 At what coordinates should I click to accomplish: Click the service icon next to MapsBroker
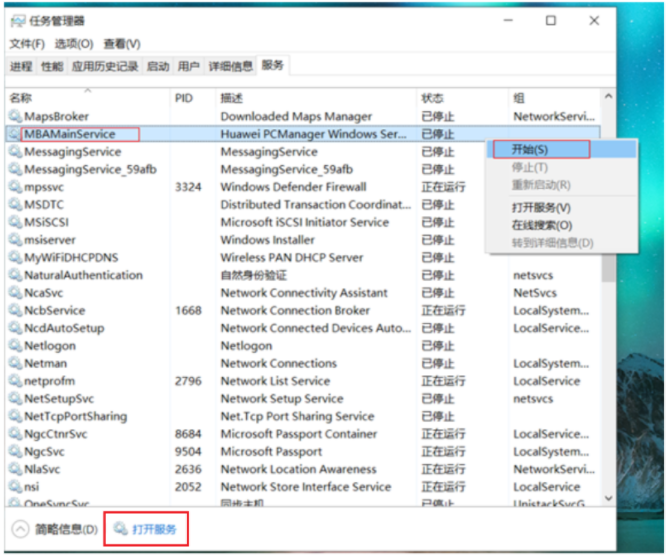[x=15, y=117]
